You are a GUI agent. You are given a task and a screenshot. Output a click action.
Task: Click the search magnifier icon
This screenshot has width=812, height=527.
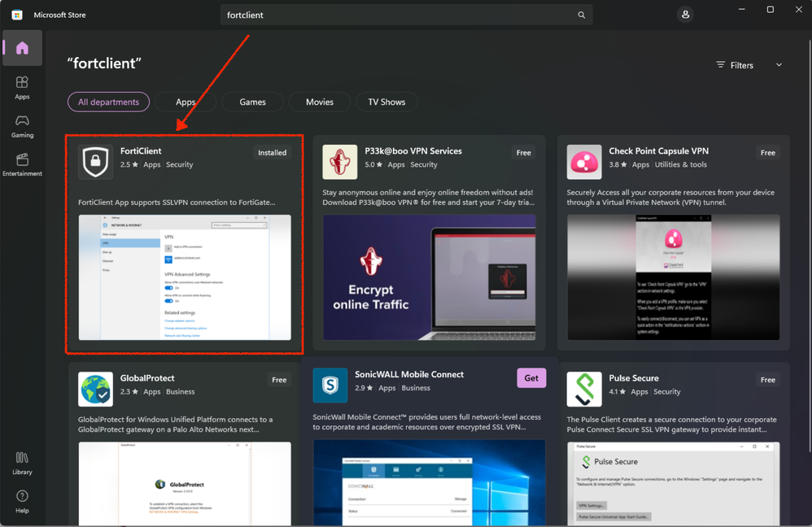[x=581, y=15]
